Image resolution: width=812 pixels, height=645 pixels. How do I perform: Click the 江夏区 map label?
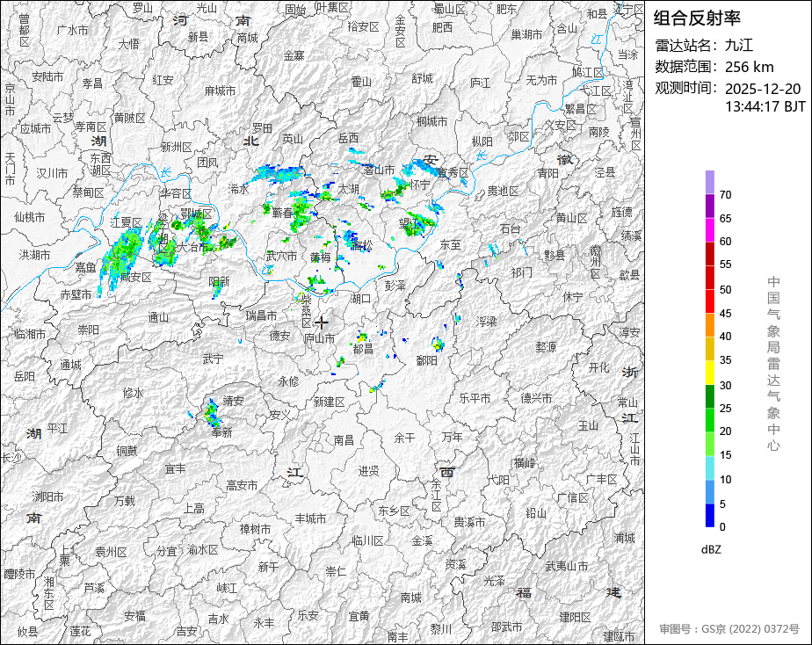click(x=126, y=222)
